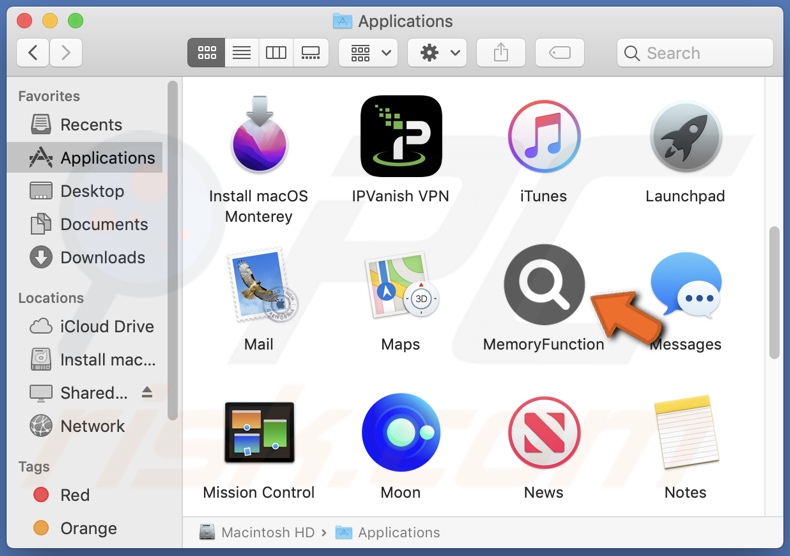Minimize the window with yellow button

click(50, 21)
